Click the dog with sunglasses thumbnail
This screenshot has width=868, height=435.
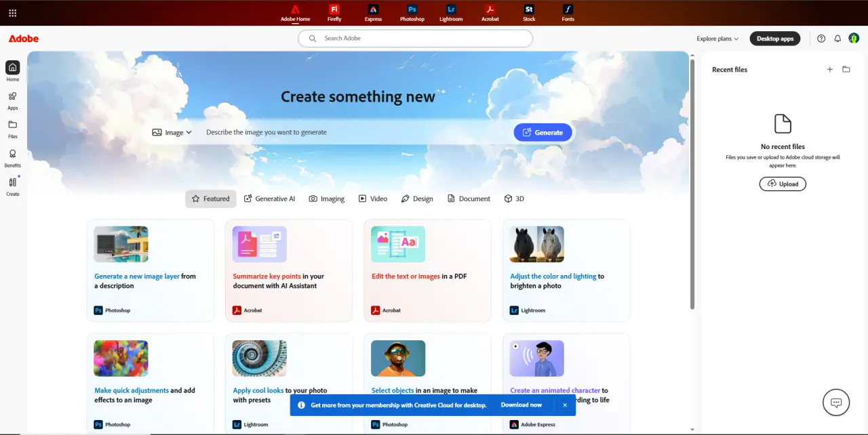pos(398,358)
